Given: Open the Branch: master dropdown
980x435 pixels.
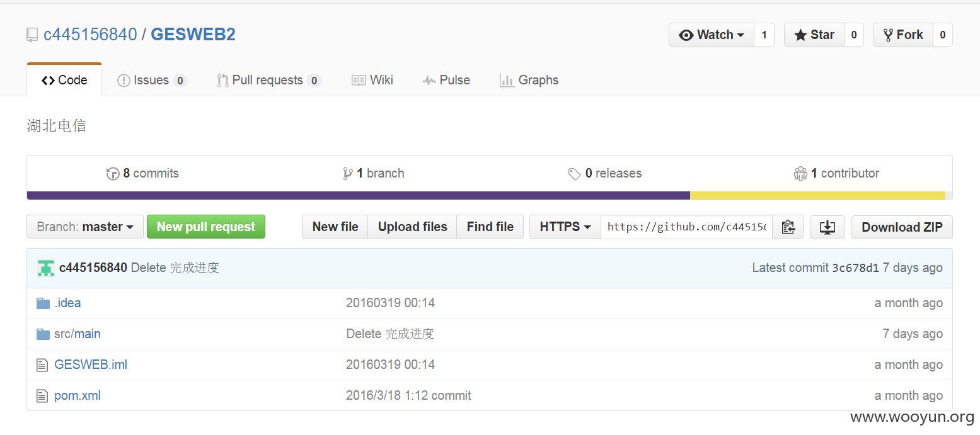Looking at the screenshot, I should pos(85,227).
